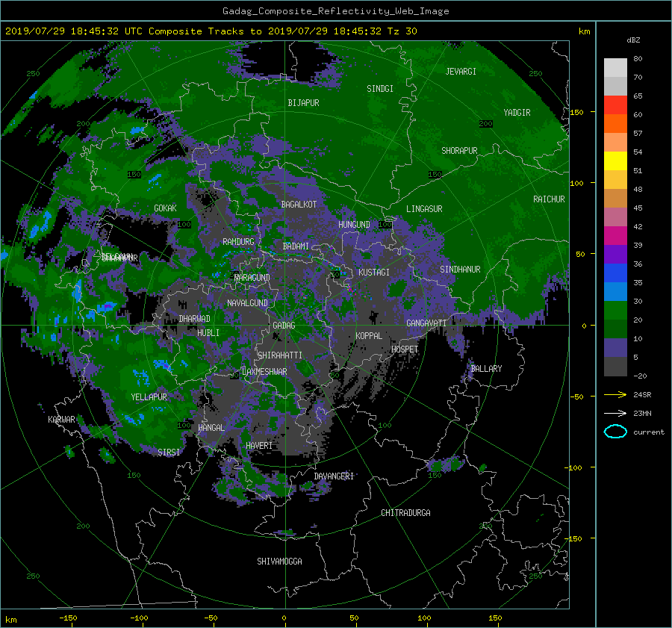
Task: Select the GANGAVATI city label
Action: tap(426, 323)
